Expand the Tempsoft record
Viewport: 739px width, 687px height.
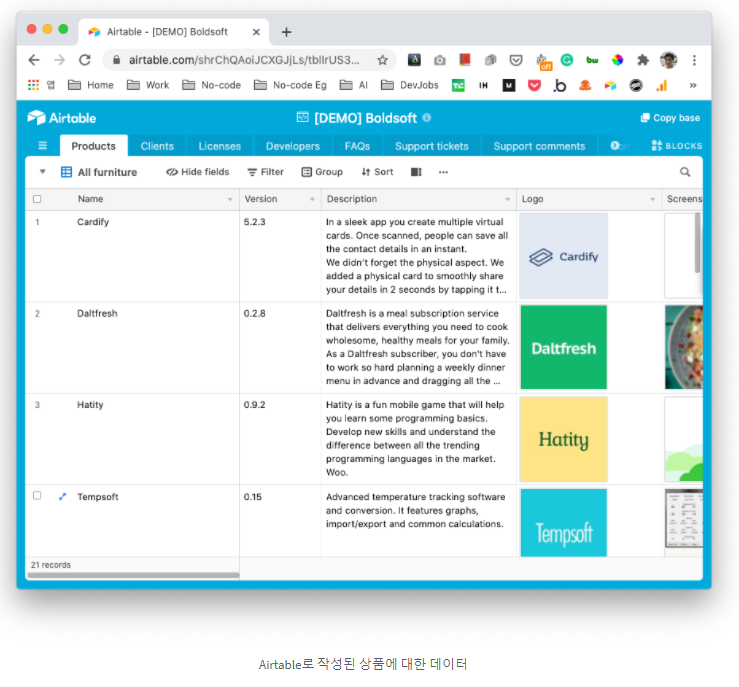62,496
